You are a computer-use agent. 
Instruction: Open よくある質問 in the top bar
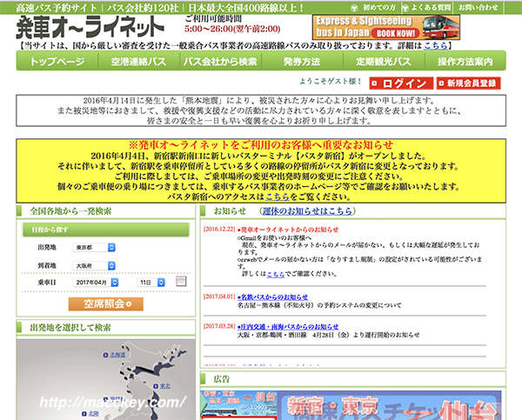coord(432,7)
